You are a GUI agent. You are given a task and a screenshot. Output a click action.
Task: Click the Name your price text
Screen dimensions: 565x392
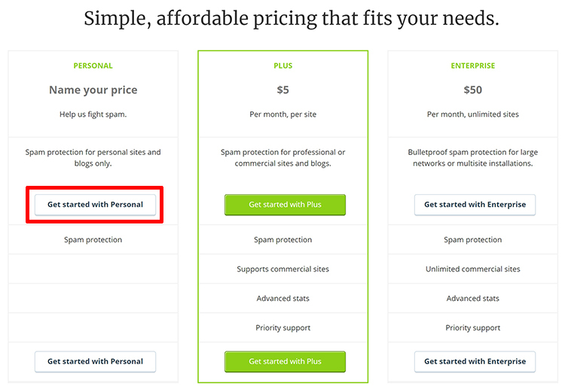(x=93, y=90)
